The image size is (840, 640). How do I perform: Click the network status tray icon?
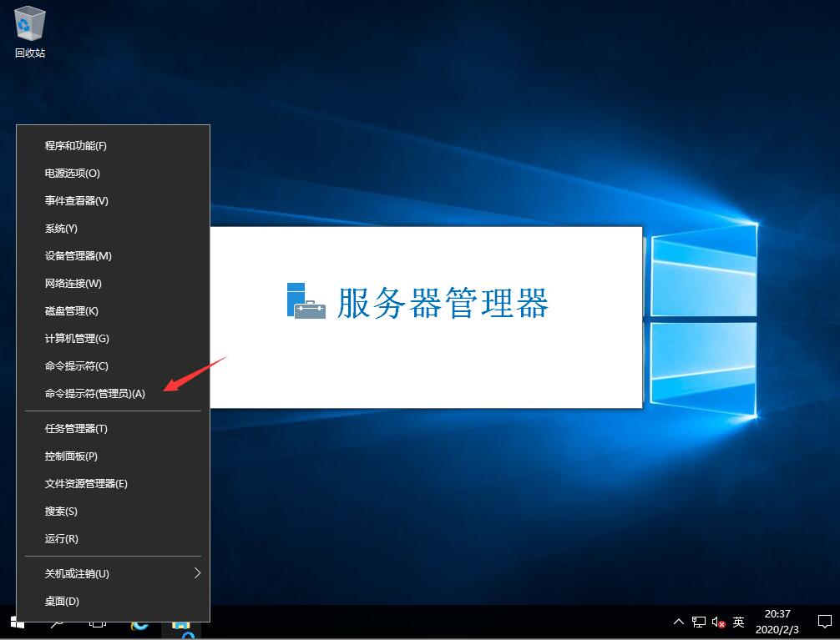pyautogui.click(x=698, y=622)
